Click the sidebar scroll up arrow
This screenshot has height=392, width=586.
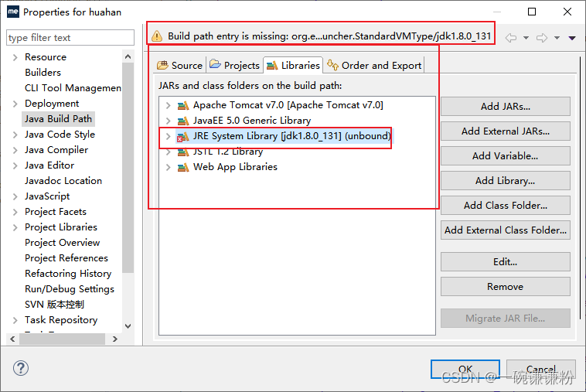click(128, 56)
